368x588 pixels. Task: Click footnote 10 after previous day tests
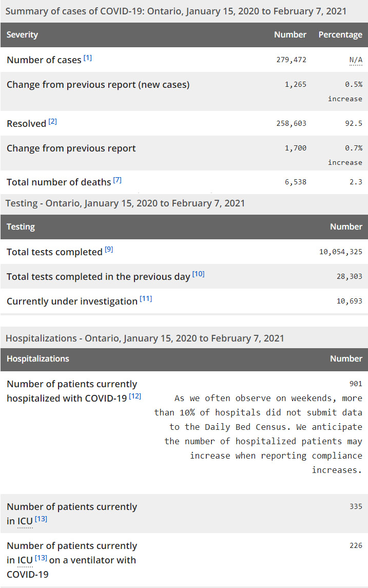198,275
